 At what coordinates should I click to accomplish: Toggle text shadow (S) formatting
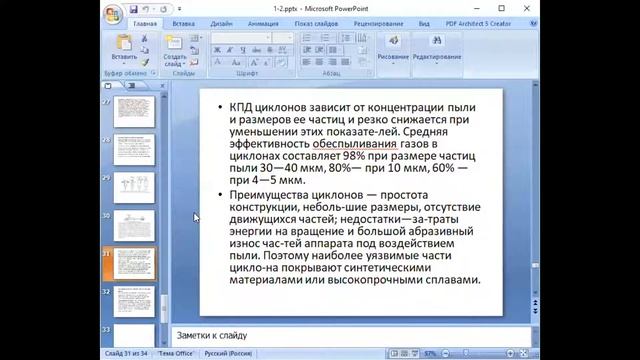269,50
